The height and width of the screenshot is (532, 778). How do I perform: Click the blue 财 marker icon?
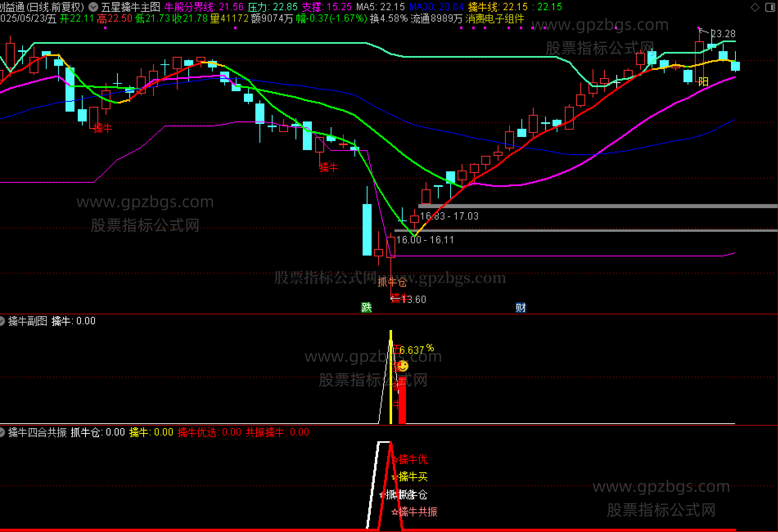point(521,308)
